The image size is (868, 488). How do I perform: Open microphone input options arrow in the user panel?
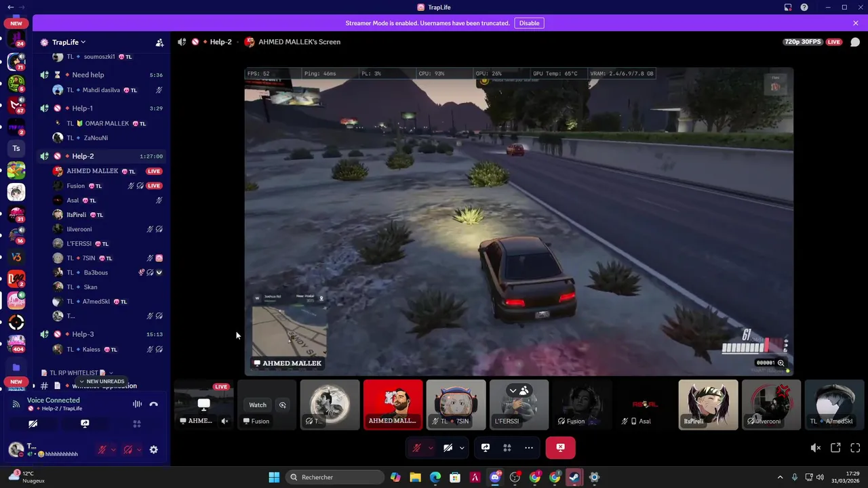113,449
